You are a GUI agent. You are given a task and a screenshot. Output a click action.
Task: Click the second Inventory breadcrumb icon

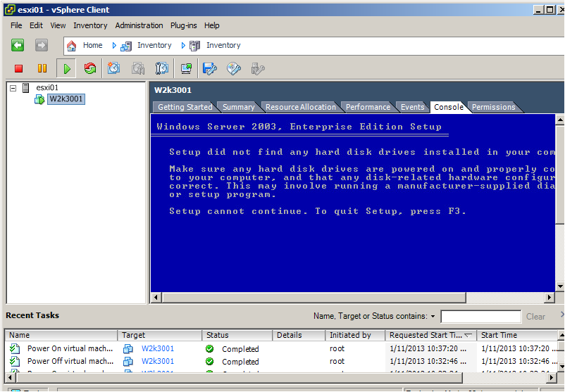click(x=195, y=46)
